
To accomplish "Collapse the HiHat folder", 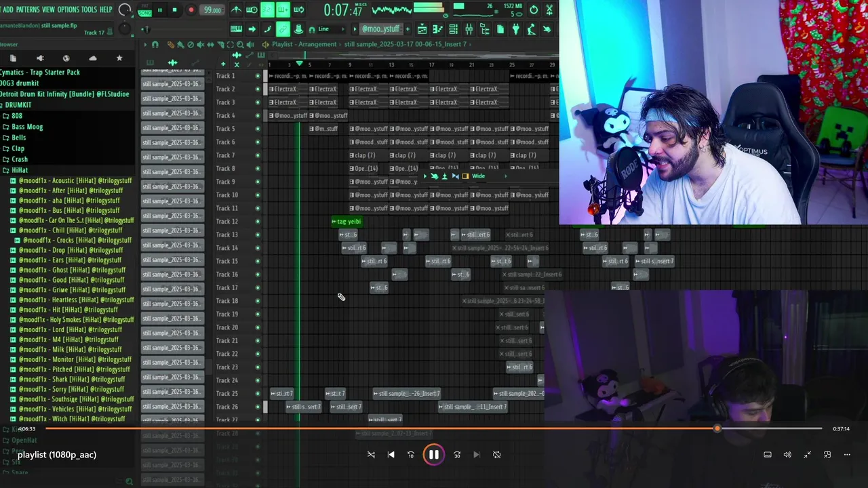I will (20, 170).
